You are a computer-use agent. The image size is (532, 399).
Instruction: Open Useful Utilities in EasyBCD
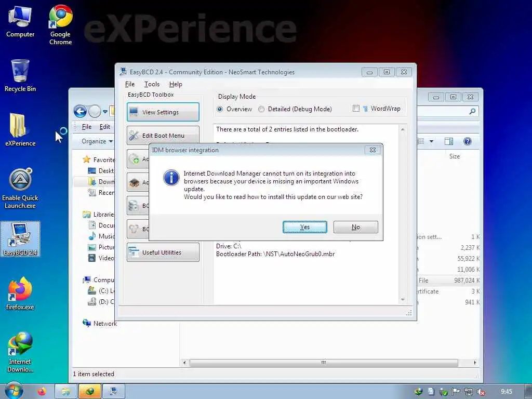163,252
